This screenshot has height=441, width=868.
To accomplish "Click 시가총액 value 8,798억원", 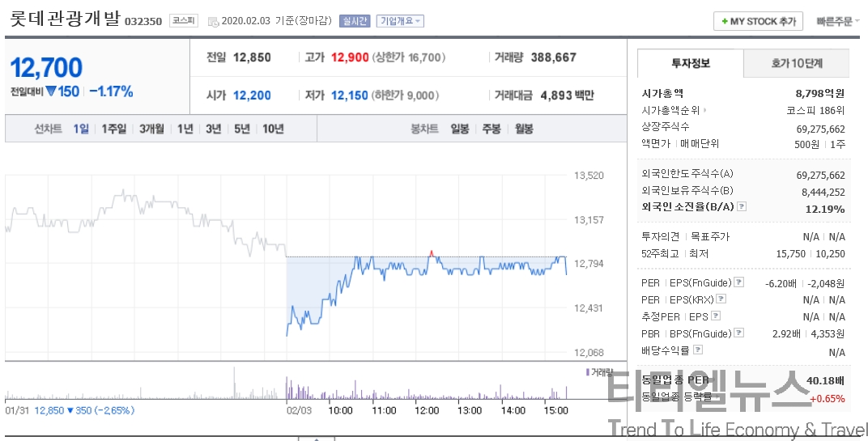I will tap(820, 94).
